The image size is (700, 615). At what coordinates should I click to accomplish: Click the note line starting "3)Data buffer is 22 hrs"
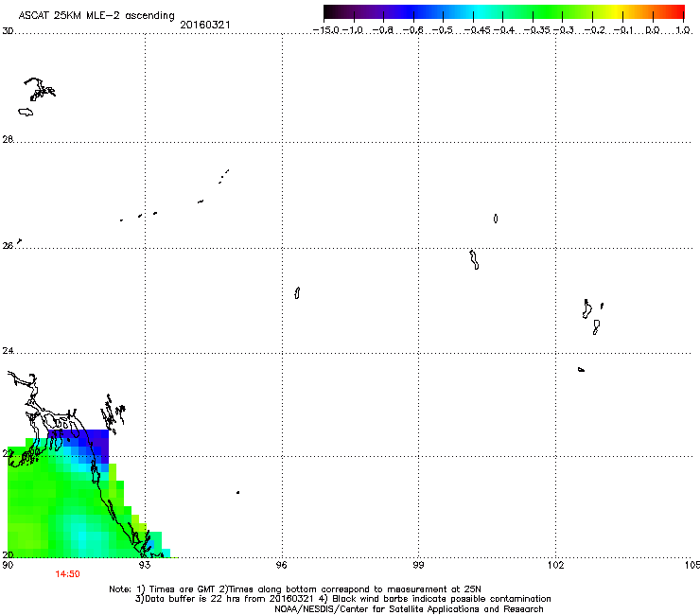click(x=342, y=599)
